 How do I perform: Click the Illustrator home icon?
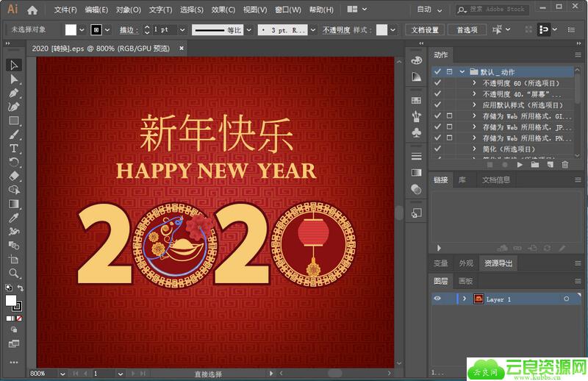pos(32,10)
